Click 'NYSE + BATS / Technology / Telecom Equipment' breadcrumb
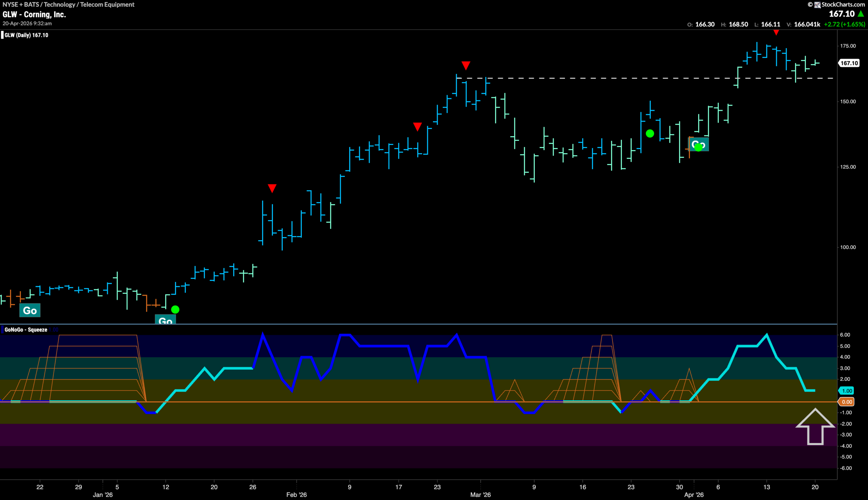 (68, 4)
